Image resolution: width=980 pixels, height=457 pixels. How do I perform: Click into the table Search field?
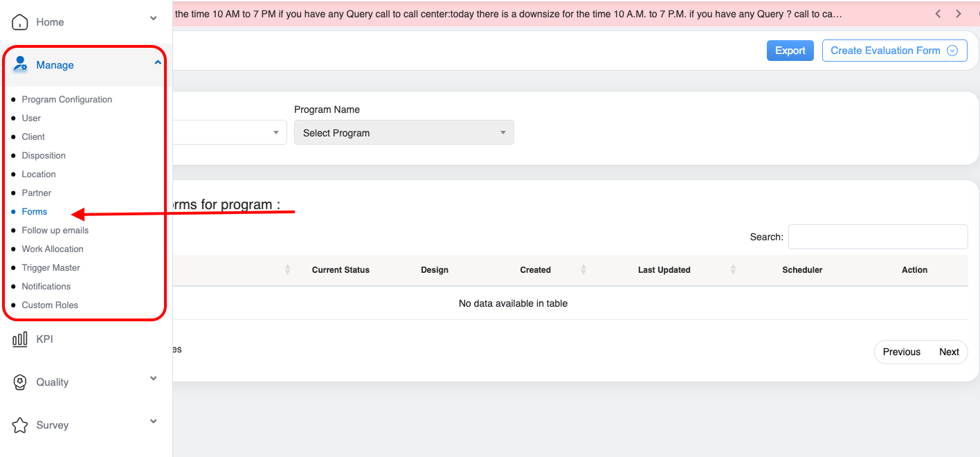pyautogui.click(x=878, y=237)
